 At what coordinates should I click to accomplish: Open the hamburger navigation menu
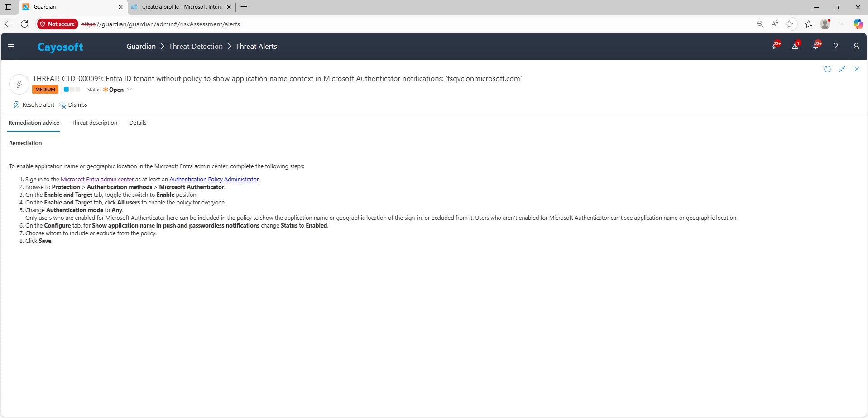tap(11, 47)
